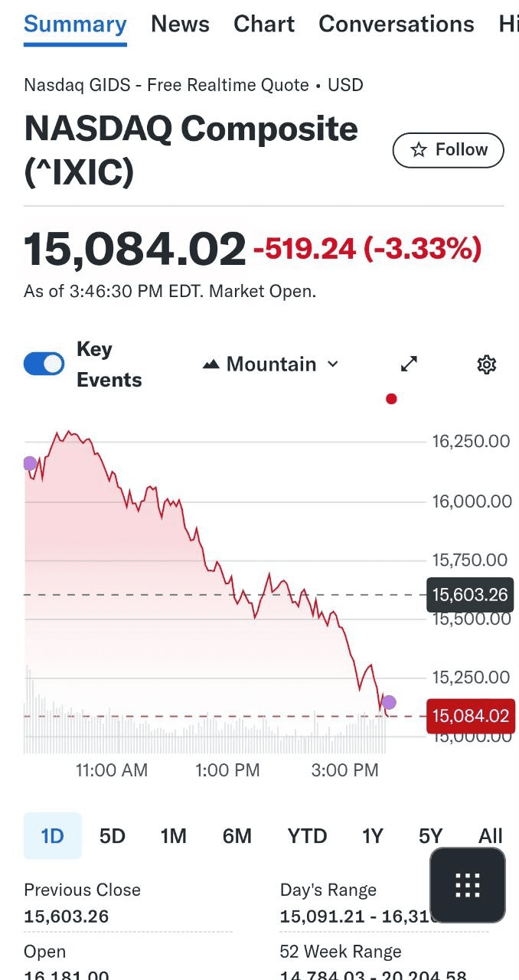Toggle the Key Events switch
The width and height of the screenshot is (519, 980).
pyautogui.click(x=44, y=364)
